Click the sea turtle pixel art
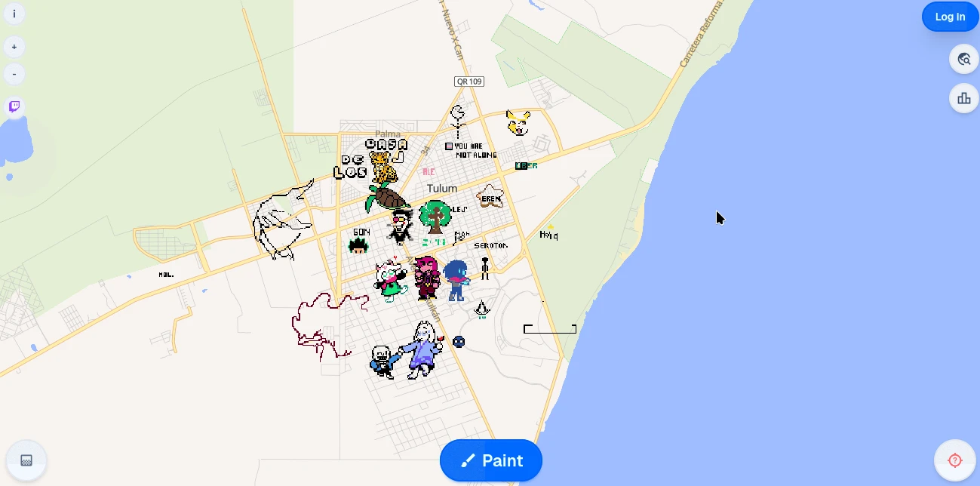Screen dimensions: 980x486 387,198
